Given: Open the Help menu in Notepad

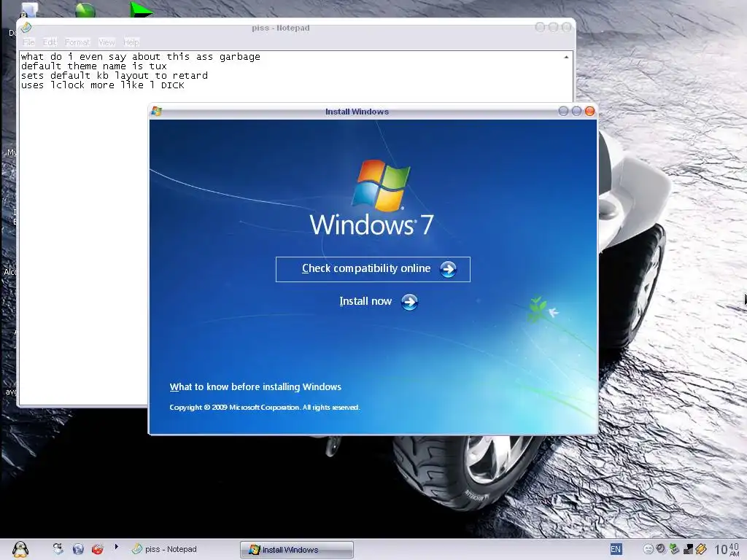Looking at the screenshot, I should coord(131,42).
